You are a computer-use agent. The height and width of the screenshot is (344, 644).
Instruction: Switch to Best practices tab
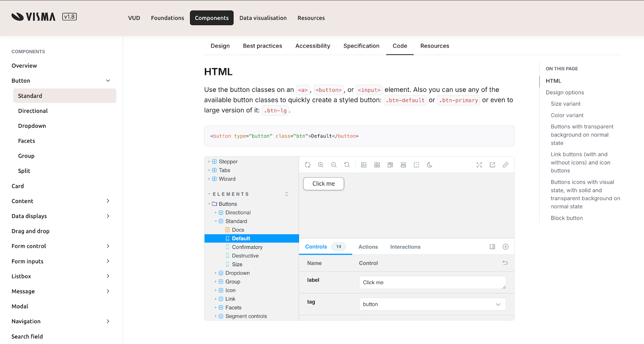click(262, 46)
